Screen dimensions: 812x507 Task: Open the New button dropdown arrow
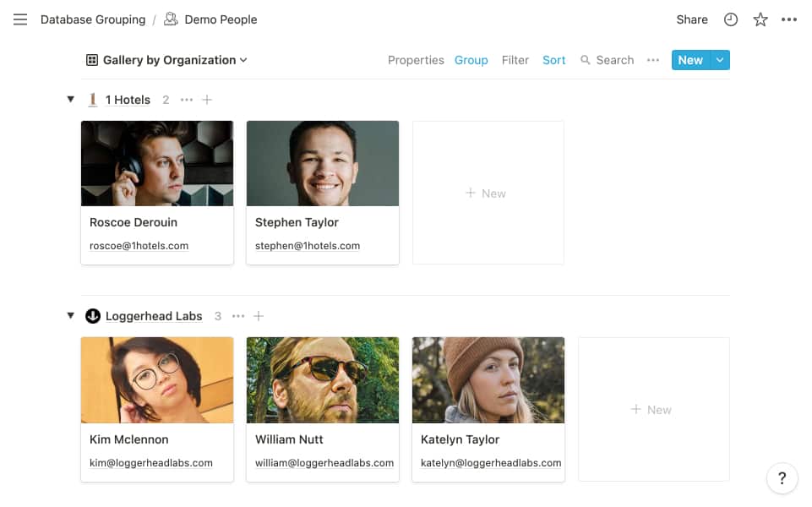point(720,60)
